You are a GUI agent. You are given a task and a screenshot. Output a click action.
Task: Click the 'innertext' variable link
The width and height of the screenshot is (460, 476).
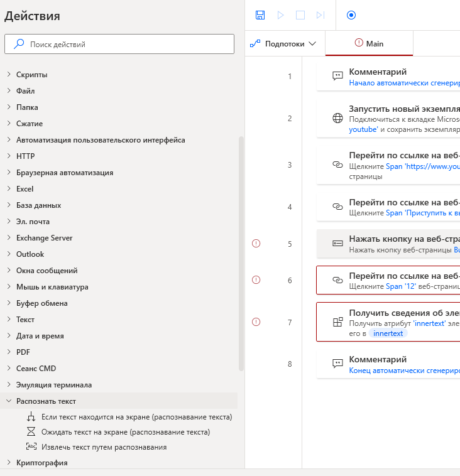(388, 333)
